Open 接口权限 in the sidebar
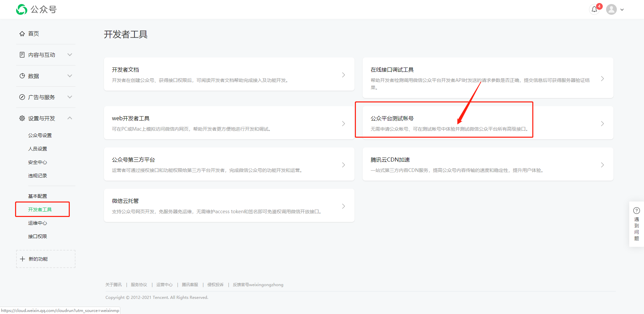This screenshot has height=314, width=644. tap(38, 236)
